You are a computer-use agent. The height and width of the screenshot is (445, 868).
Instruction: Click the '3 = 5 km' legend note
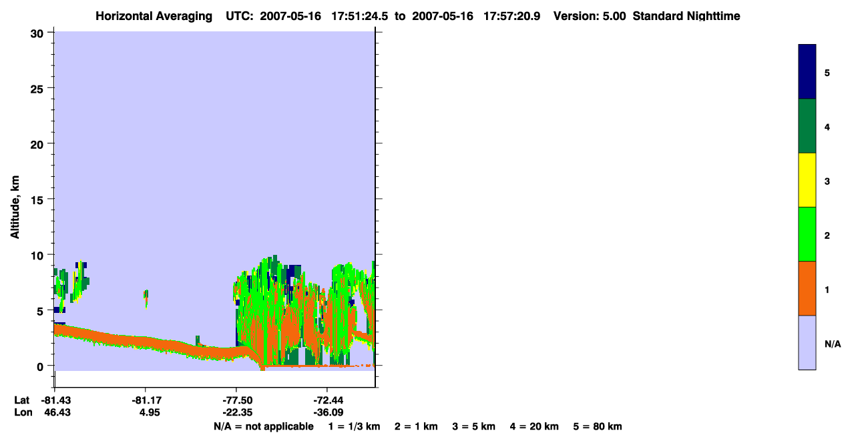pos(474,426)
